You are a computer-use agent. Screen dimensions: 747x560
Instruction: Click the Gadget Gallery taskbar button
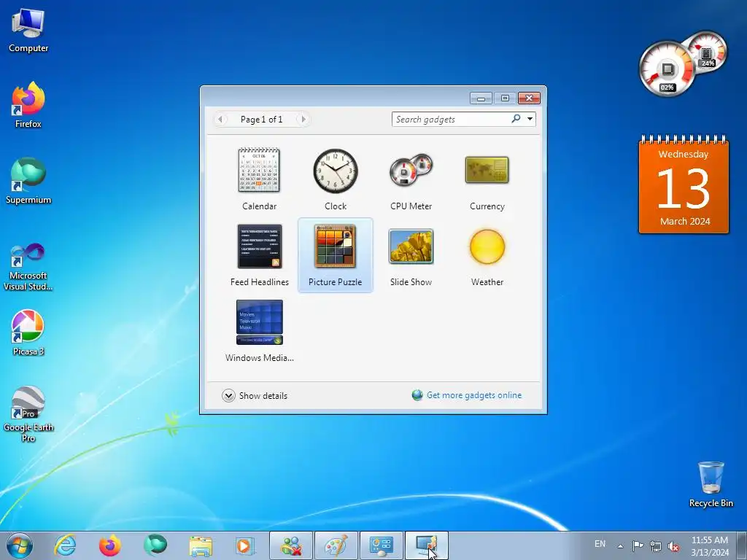426,545
